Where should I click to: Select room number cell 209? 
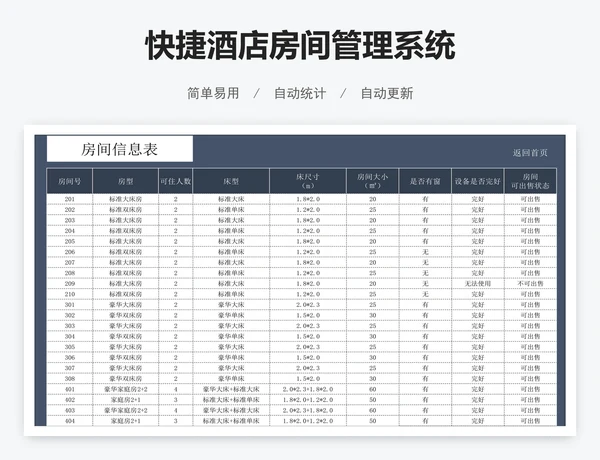pos(70,284)
